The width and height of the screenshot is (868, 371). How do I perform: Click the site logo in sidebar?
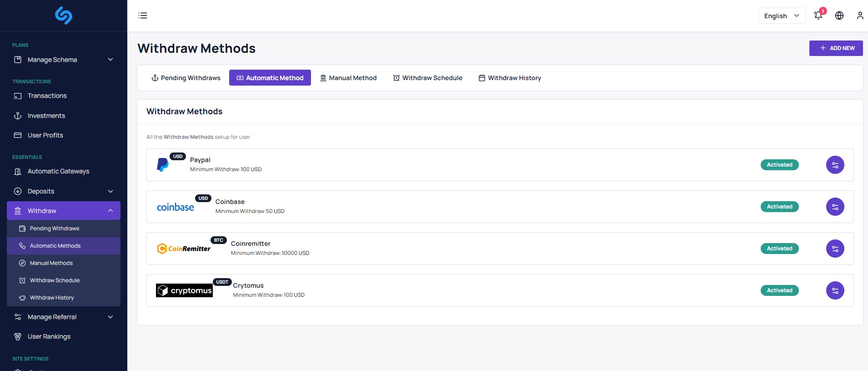[x=64, y=15]
